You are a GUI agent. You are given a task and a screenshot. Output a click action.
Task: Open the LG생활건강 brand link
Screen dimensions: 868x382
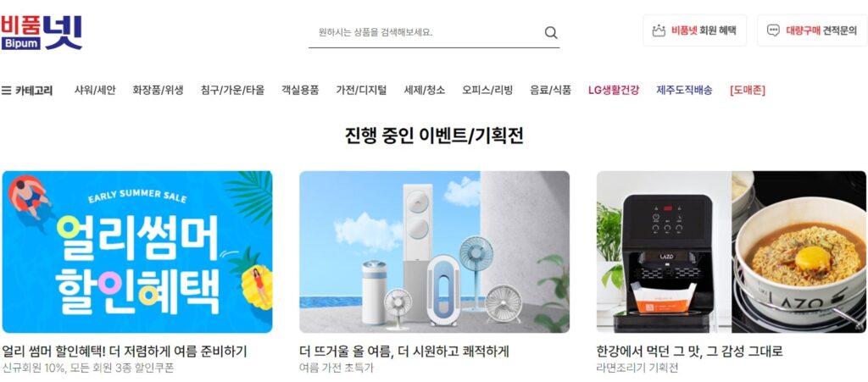point(614,90)
